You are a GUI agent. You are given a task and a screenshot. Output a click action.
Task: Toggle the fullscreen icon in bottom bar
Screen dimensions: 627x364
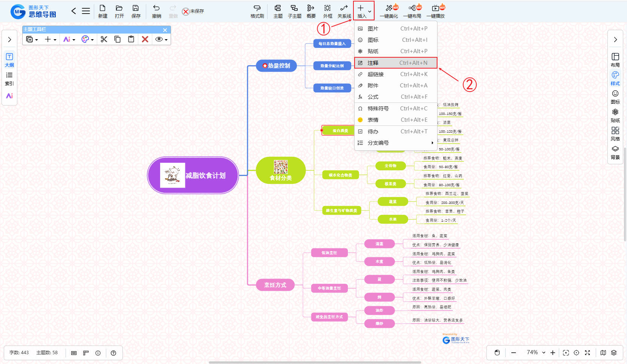(587, 353)
